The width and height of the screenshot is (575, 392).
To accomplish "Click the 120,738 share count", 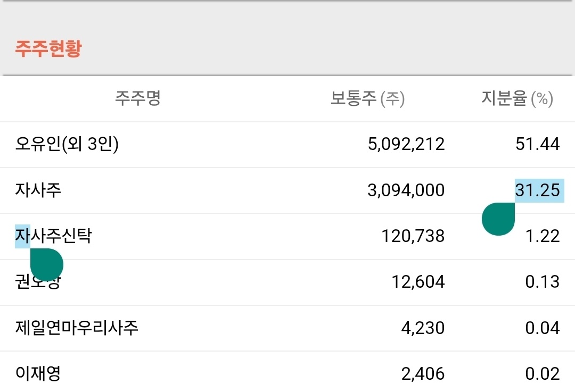I will 413,236.
